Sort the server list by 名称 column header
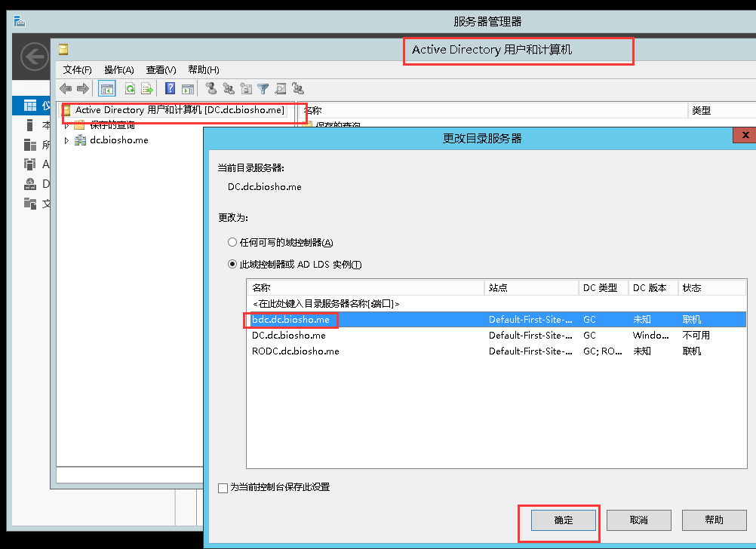756x549 pixels. pyautogui.click(x=365, y=288)
